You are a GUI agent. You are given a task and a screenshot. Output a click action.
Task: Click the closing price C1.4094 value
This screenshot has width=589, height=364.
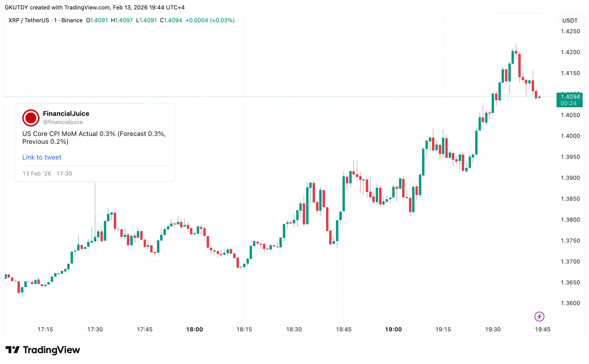click(171, 20)
